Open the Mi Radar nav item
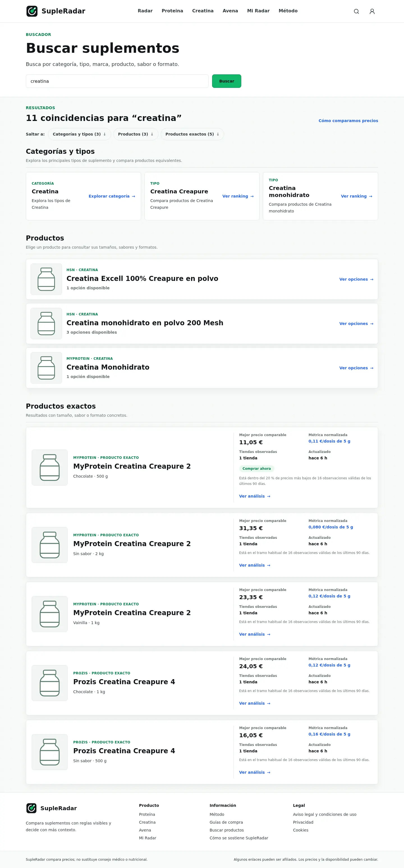Image resolution: width=404 pixels, height=868 pixels. tap(258, 11)
